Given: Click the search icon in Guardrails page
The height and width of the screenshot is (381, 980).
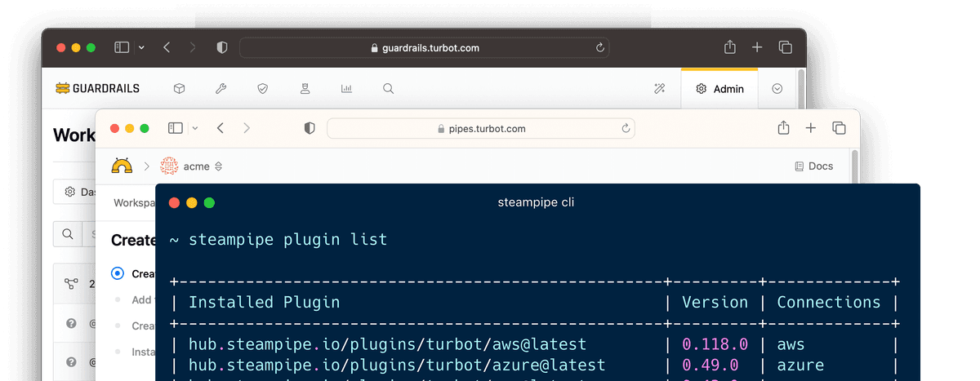Looking at the screenshot, I should point(67,234).
